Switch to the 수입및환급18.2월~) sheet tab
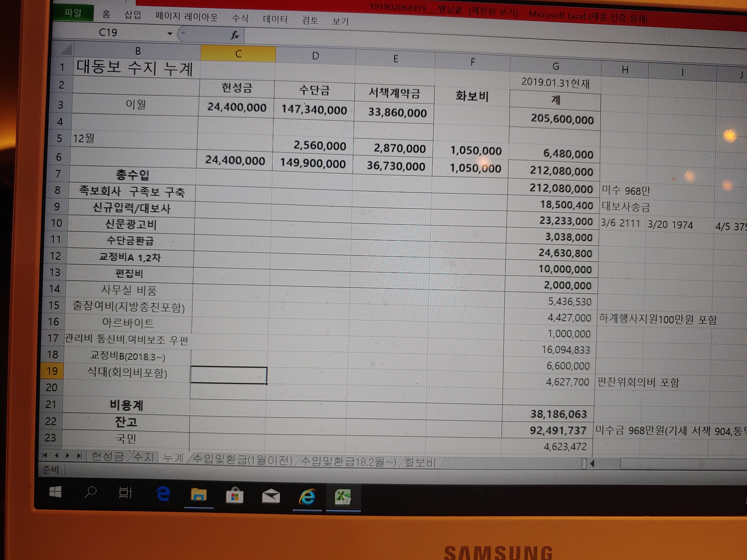747x560 pixels. coord(348,461)
